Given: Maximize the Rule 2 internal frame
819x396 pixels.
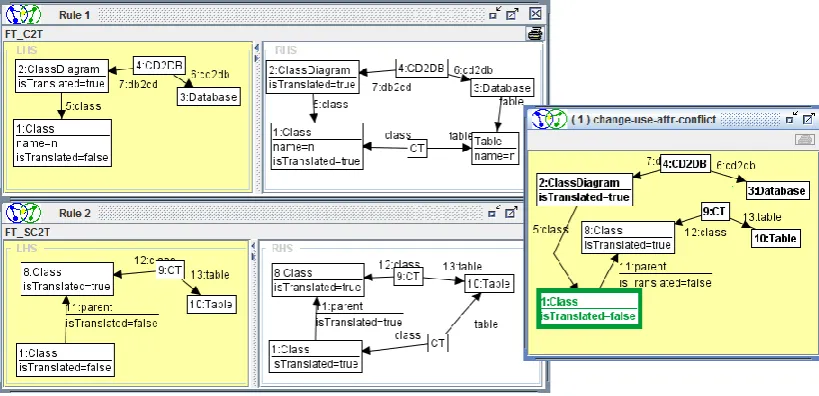Looking at the screenshot, I should point(512,213).
